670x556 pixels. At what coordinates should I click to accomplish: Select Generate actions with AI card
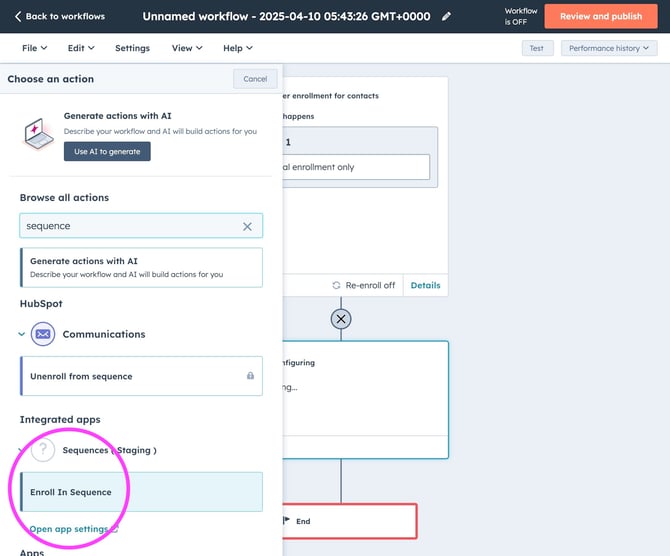tap(141, 268)
